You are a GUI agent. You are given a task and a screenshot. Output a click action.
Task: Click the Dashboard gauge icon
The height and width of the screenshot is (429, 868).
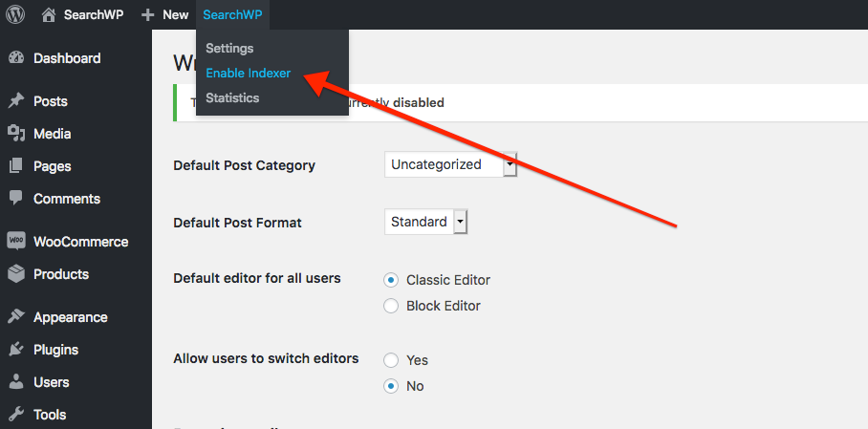[16, 58]
